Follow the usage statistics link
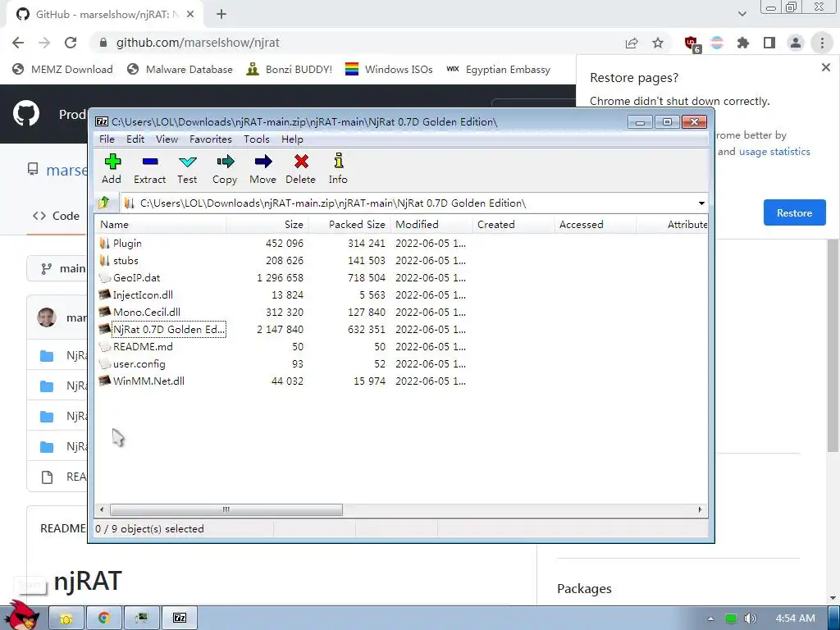Screen dimensions: 840x630 [x=774, y=152]
